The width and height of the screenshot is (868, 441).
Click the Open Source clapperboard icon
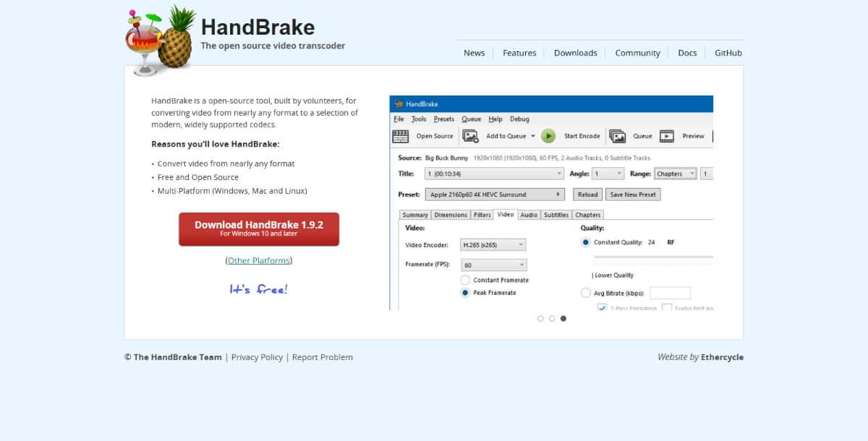click(400, 136)
